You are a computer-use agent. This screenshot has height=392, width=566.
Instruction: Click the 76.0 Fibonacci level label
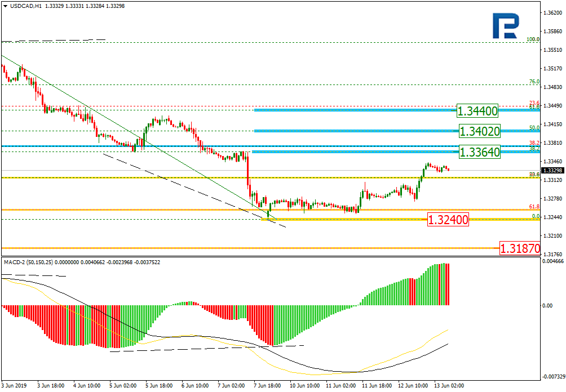(534, 82)
